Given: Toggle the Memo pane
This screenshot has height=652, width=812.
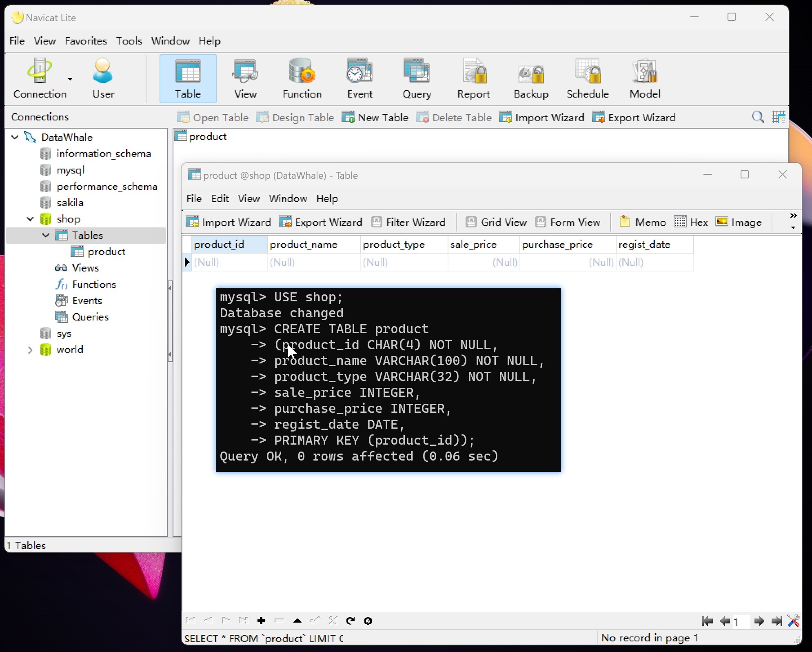Looking at the screenshot, I should (643, 222).
